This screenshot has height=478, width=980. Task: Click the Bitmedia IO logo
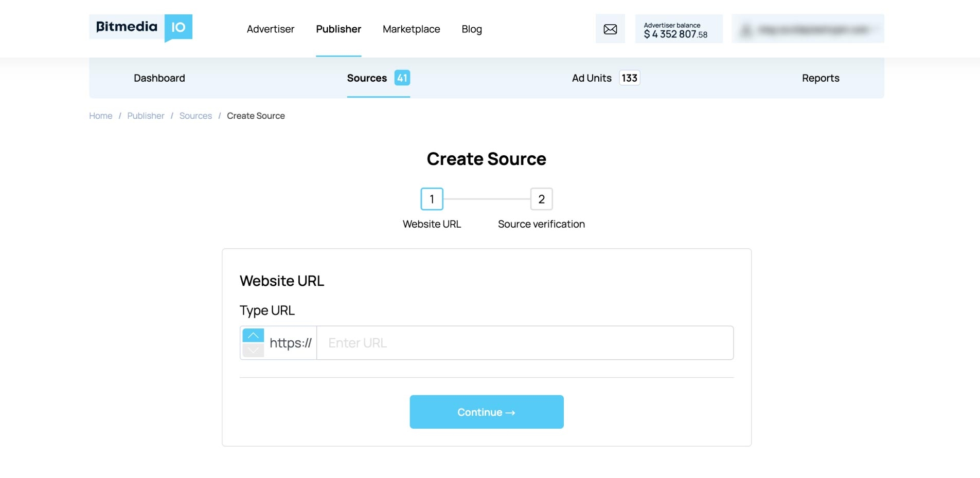(x=140, y=28)
